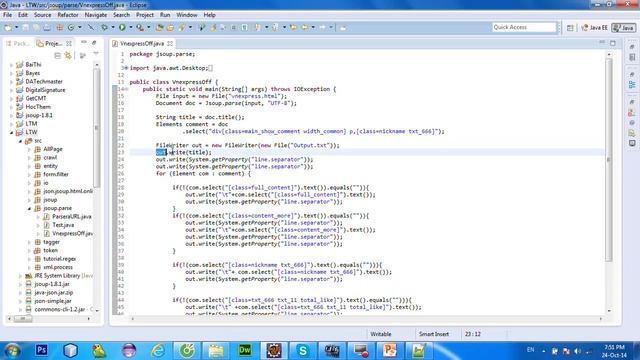Screen dimensions: 640x360
Task: Collapse the src folder node
Action: coord(20,141)
